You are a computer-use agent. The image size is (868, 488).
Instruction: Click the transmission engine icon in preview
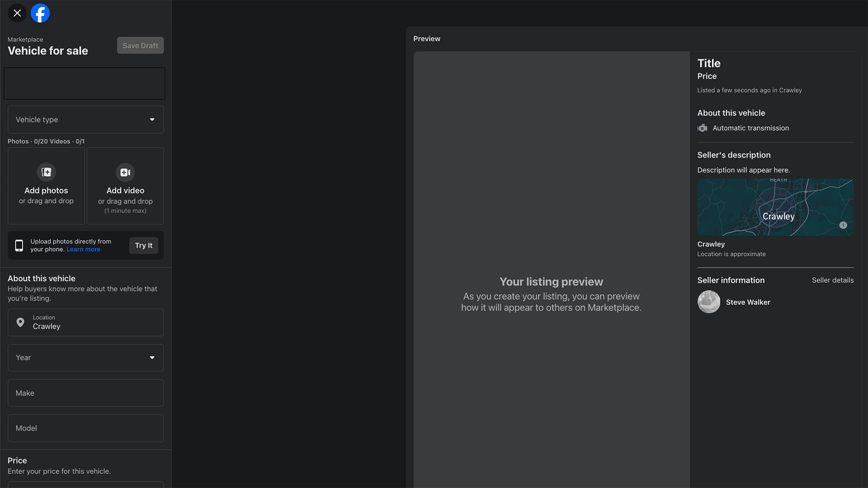[x=702, y=128]
